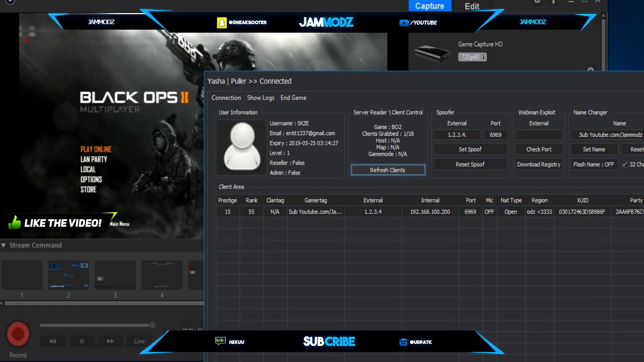Pause the capture preview playback
The height and width of the screenshot is (362, 644).
[x=82, y=341]
